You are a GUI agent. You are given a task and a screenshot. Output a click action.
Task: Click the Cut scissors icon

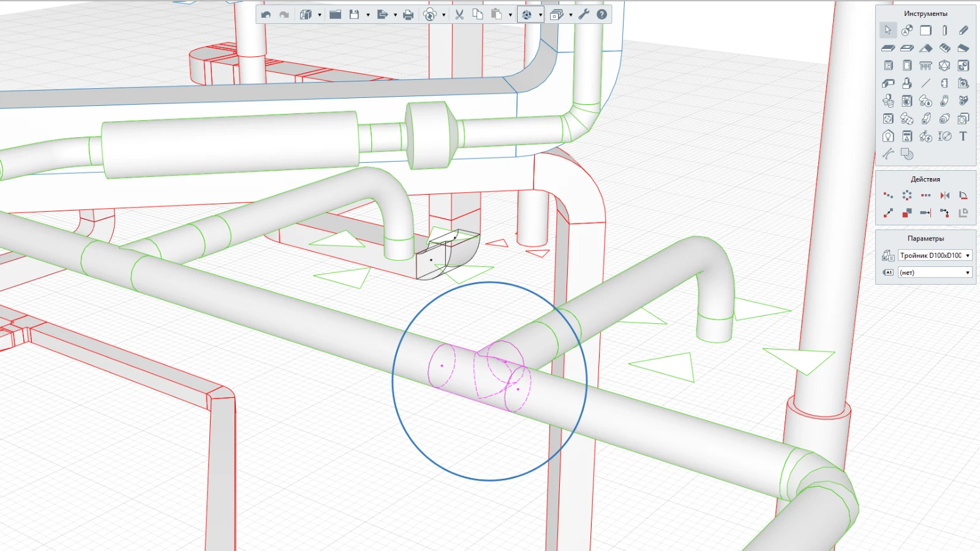[459, 15]
